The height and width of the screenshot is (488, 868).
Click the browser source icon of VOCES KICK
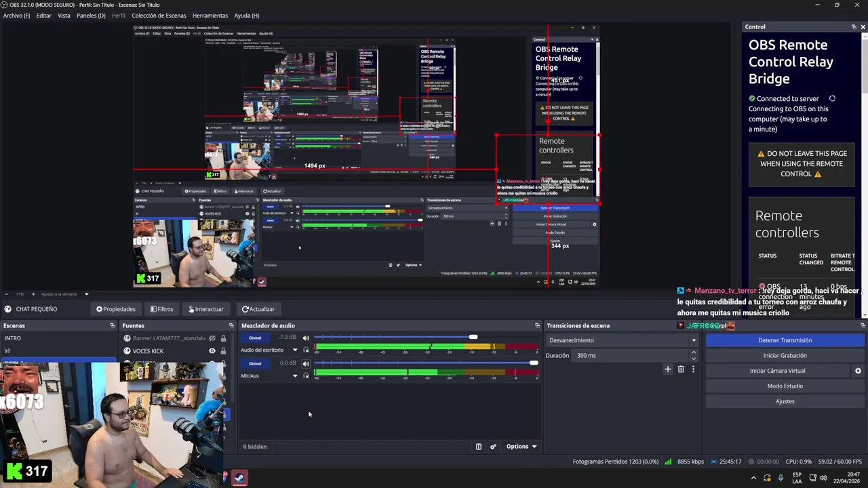click(x=127, y=351)
